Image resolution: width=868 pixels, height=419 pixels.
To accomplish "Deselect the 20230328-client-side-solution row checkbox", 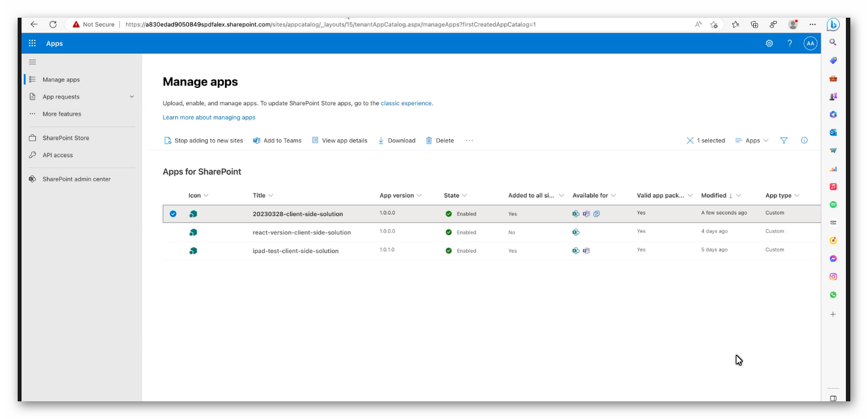I will point(173,214).
